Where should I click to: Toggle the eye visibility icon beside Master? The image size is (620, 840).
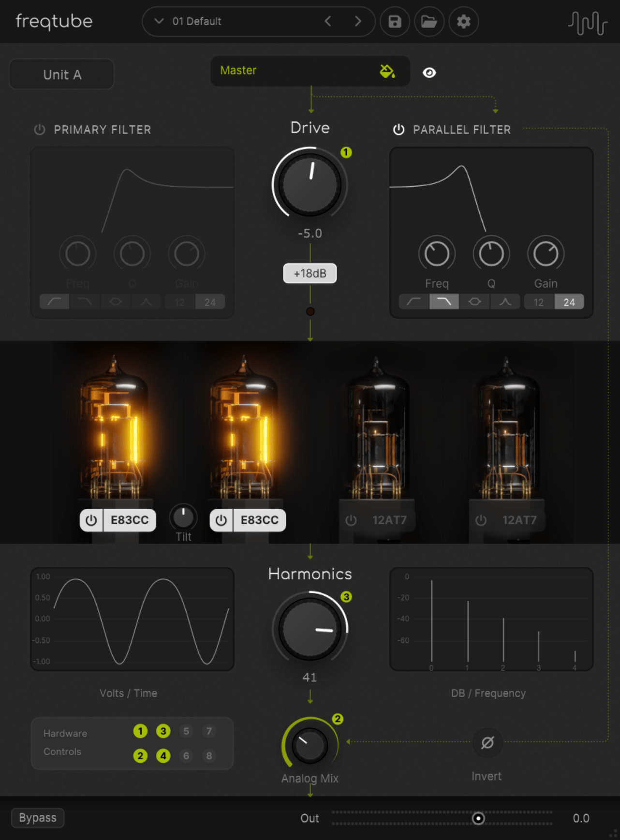click(429, 73)
